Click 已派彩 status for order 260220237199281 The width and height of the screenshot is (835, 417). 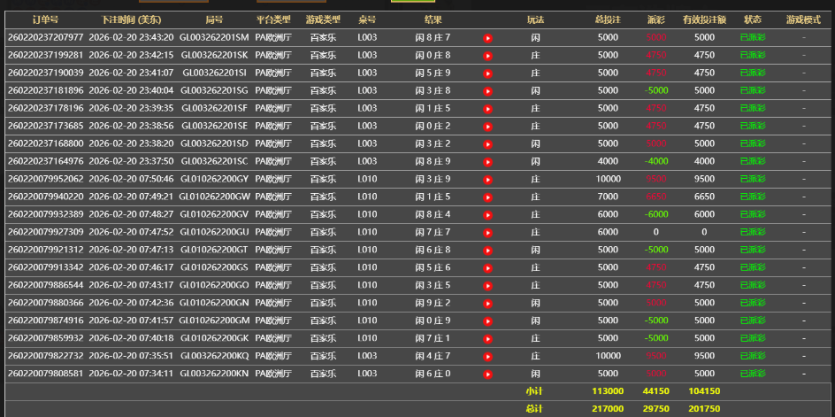pyautogui.click(x=752, y=55)
